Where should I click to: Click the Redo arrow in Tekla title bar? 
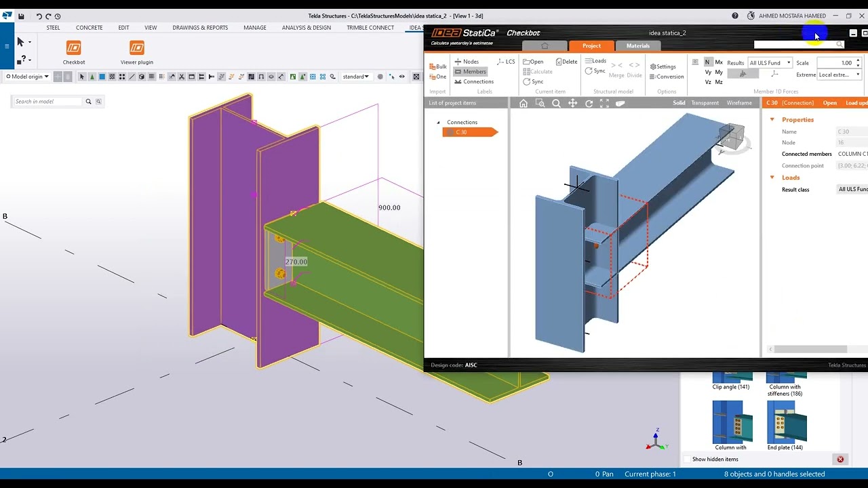coord(48,16)
